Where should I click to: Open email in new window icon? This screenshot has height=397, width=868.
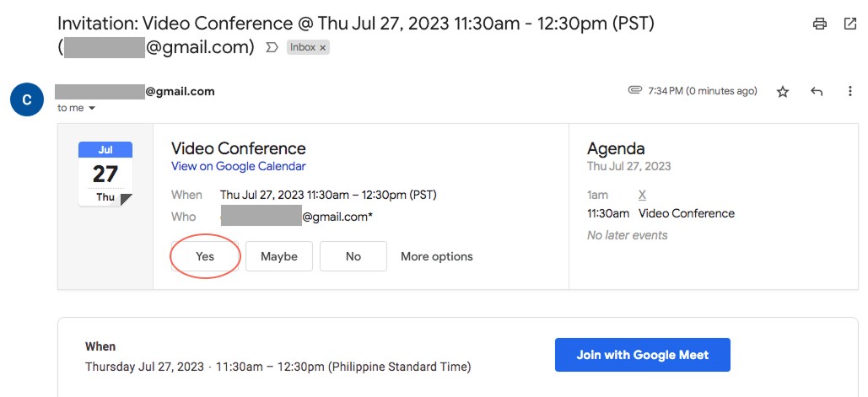click(849, 24)
